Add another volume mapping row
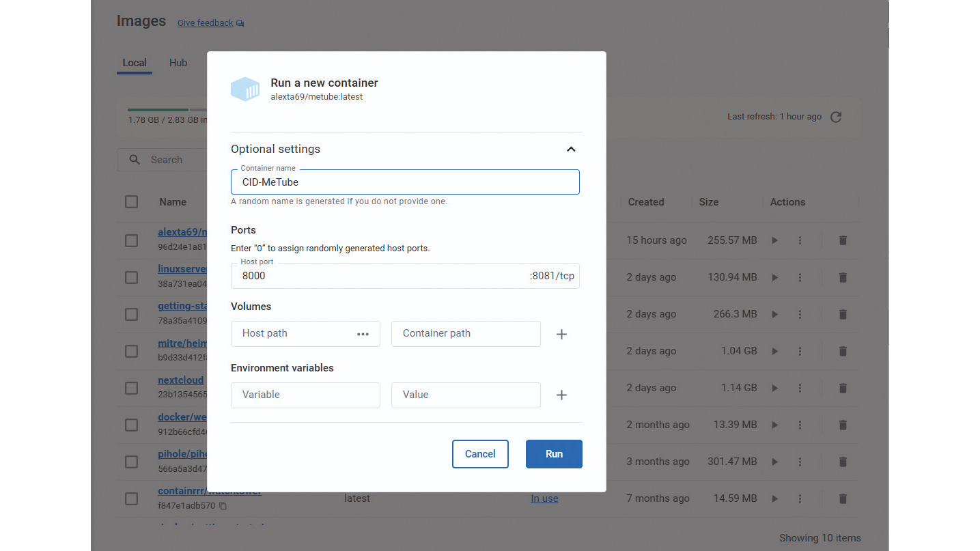Viewport: 980px width, 551px height. point(561,334)
